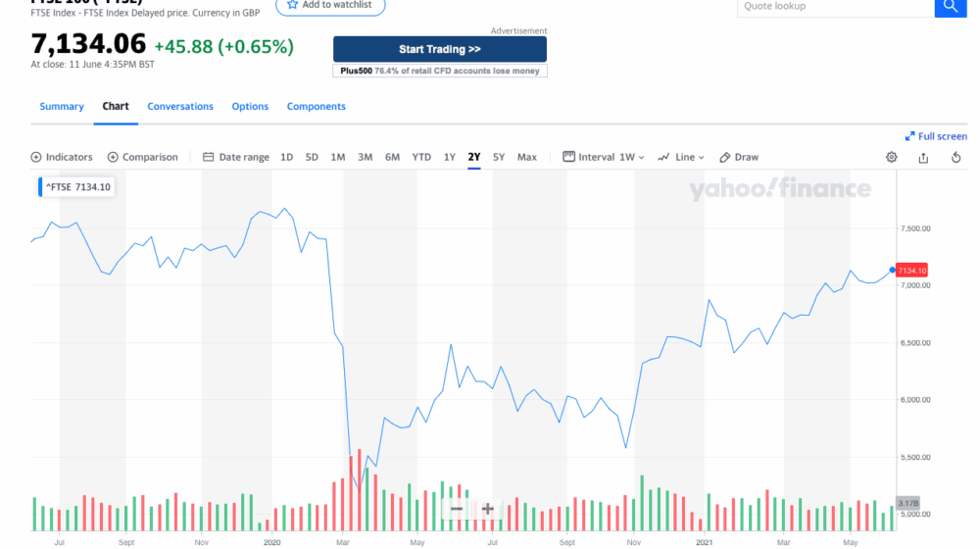Open the Date range picker
This screenshot has height=549, width=980.
click(235, 157)
